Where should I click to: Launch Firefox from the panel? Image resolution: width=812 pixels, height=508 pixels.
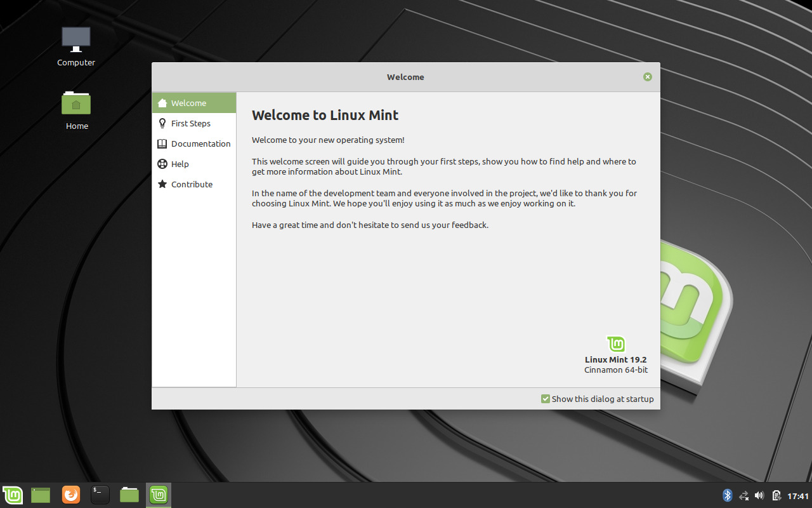coord(71,495)
